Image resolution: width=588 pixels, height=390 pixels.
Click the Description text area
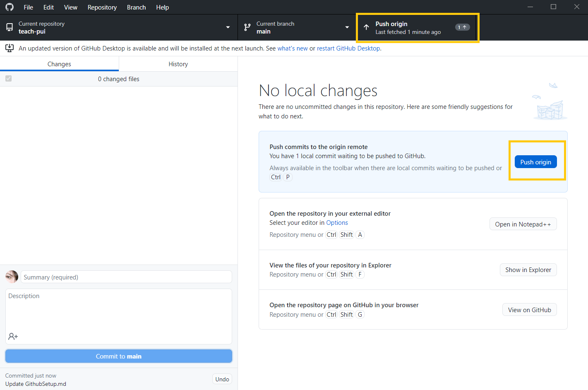click(x=119, y=316)
